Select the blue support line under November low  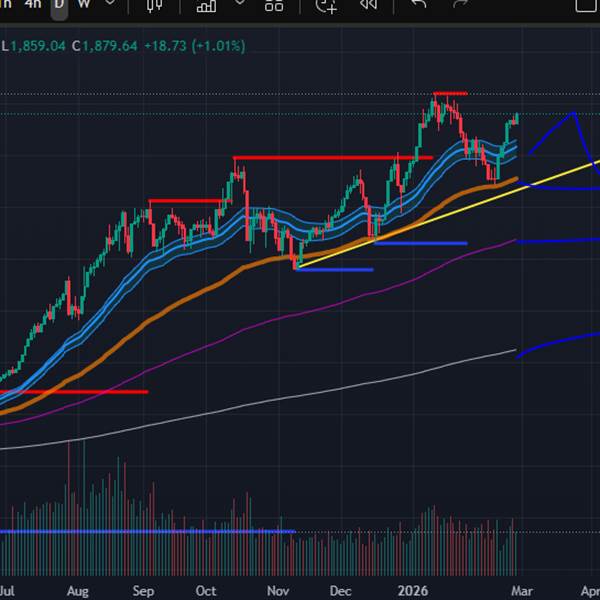(334, 270)
